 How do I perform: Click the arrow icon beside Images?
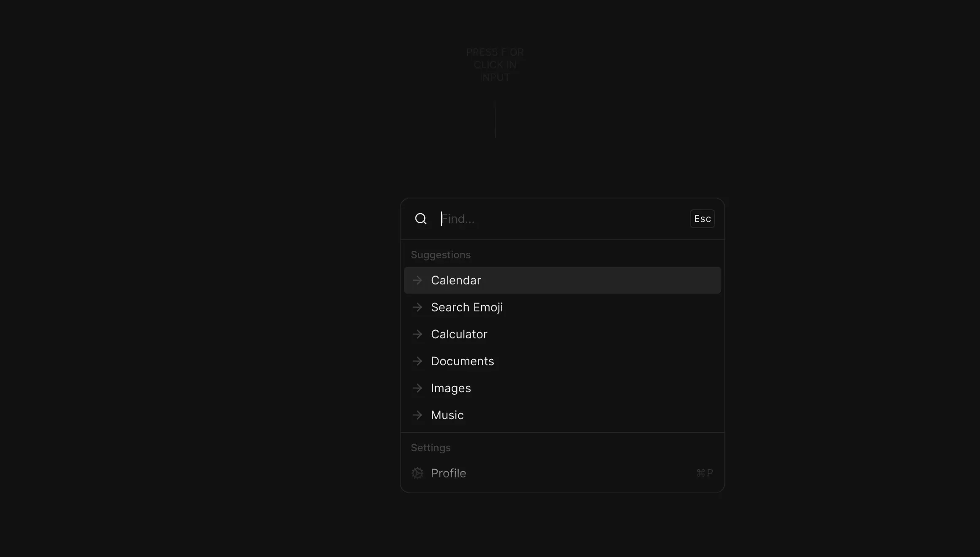click(x=417, y=388)
